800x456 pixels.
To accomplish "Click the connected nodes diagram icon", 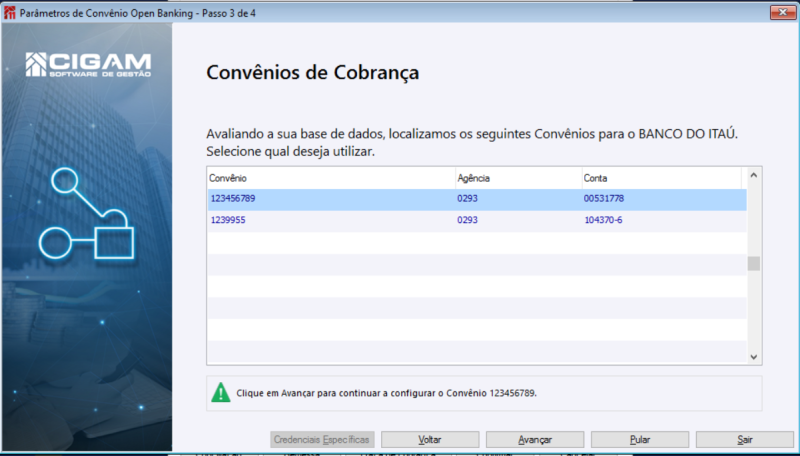I will point(86,213).
